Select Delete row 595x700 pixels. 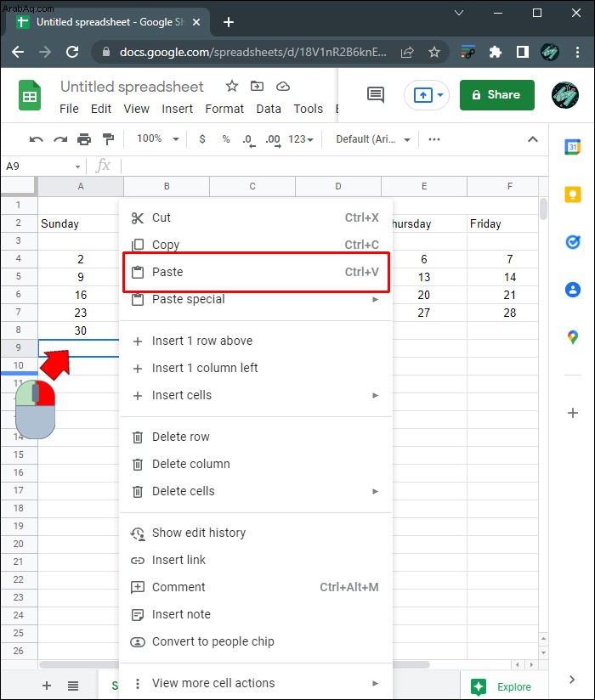pyautogui.click(x=256, y=437)
